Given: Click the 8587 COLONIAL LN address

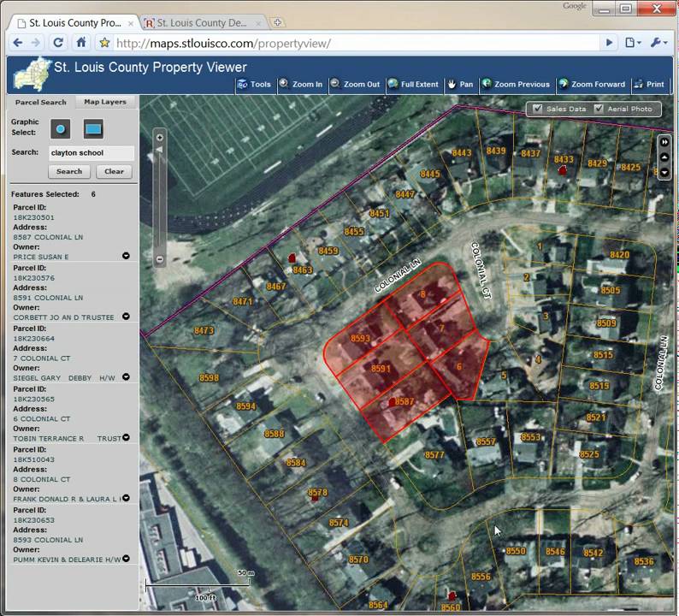Looking at the screenshot, I should coord(48,237).
